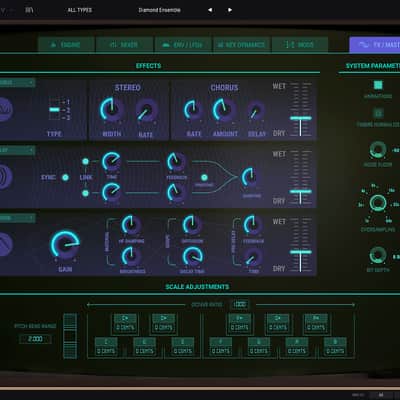400x400 pixels.
Task: Toggle the upper LINK switch
Action: [85, 162]
